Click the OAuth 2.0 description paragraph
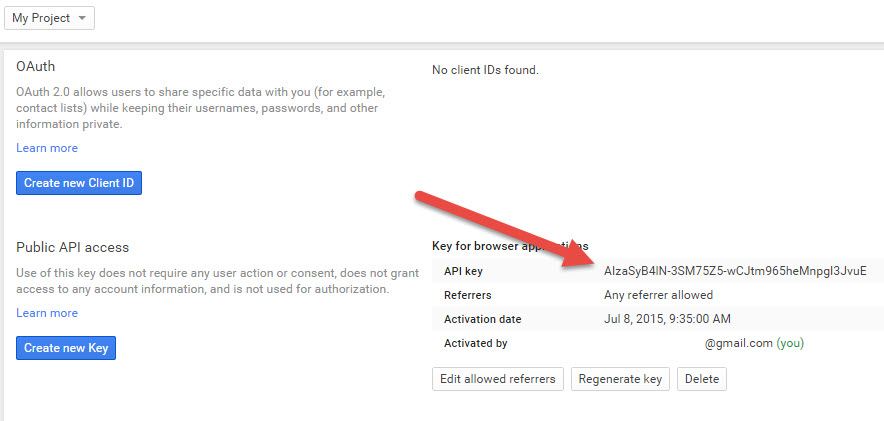 (201, 108)
